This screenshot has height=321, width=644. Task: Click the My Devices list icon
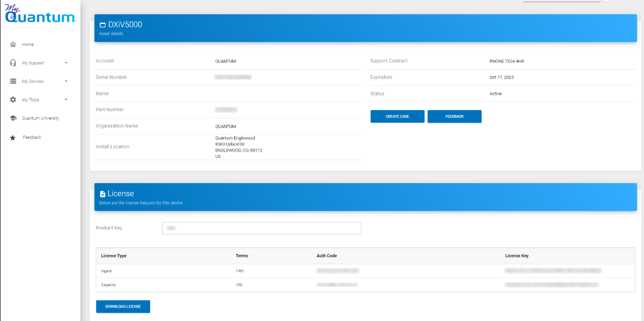(x=13, y=82)
